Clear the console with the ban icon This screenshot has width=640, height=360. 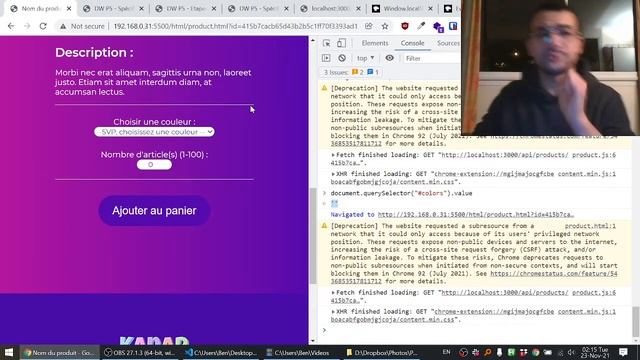(342, 58)
